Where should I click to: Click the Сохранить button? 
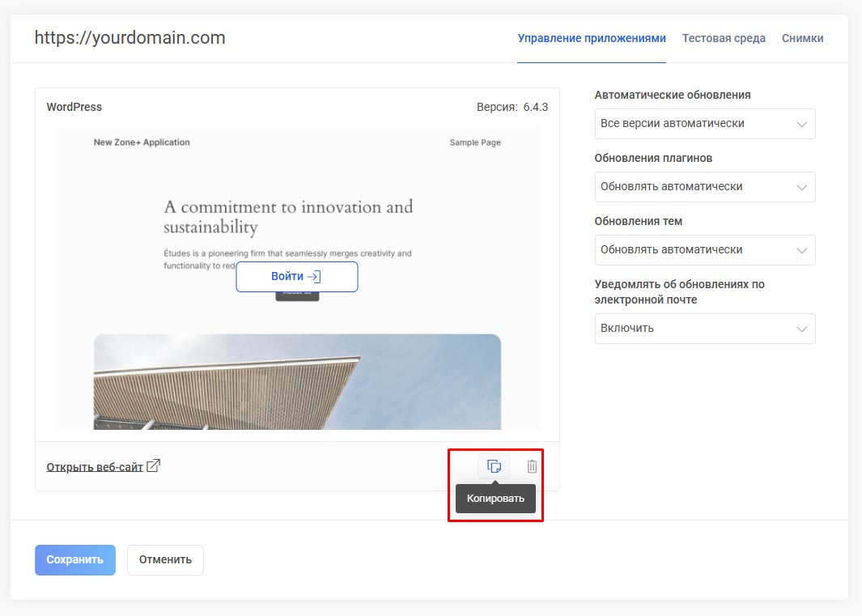point(75,559)
